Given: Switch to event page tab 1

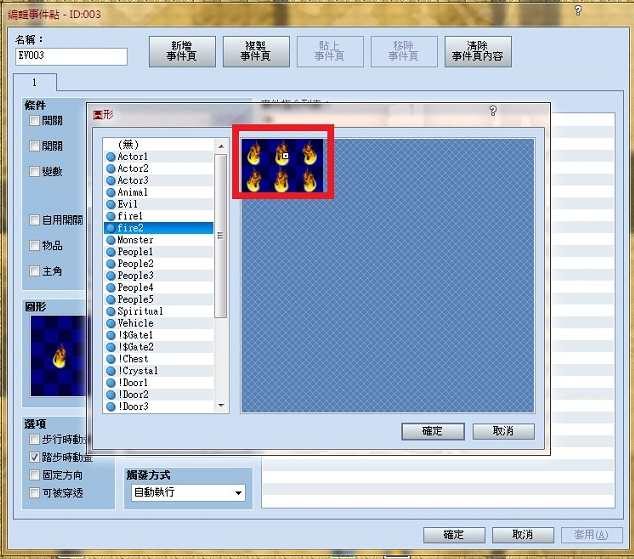Looking at the screenshot, I should pos(35,82).
